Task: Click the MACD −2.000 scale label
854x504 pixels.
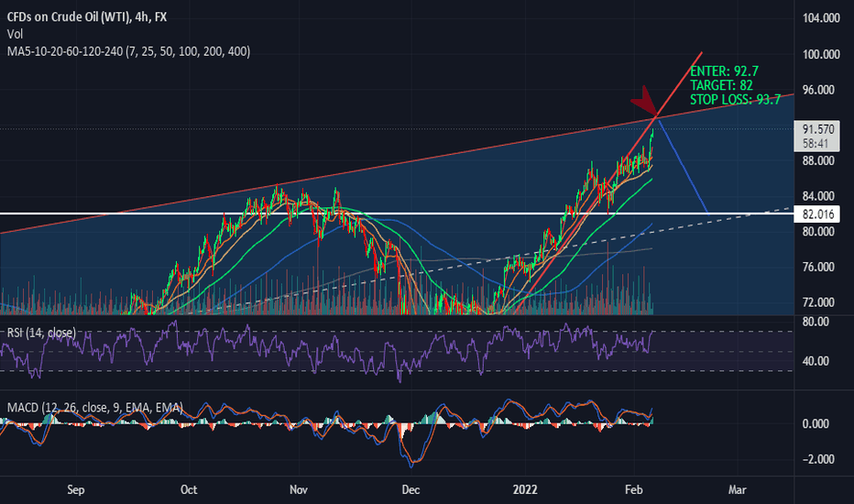Action: point(818,459)
